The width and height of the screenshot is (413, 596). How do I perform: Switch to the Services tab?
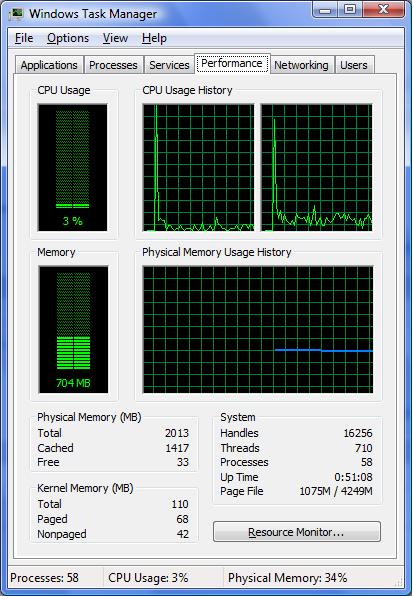click(169, 65)
